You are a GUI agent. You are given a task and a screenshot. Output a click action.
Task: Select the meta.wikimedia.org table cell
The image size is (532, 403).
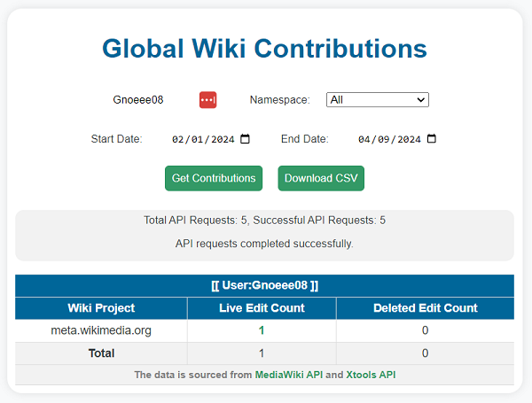(101, 330)
